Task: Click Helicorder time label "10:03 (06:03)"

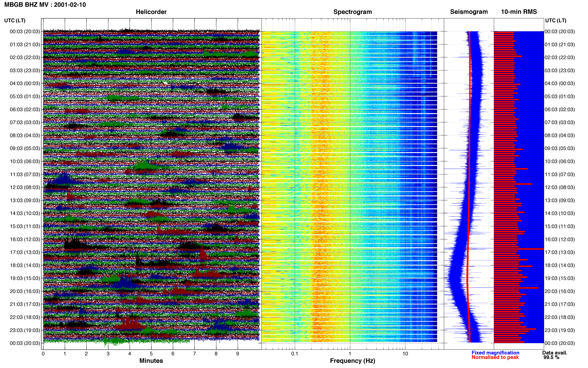Action: click(25, 161)
